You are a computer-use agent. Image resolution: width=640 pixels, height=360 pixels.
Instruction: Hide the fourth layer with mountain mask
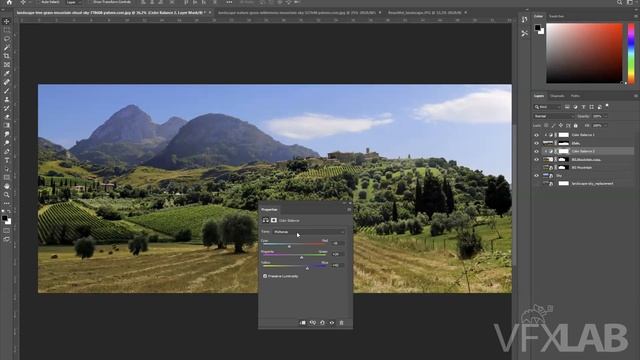pos(536,159)
